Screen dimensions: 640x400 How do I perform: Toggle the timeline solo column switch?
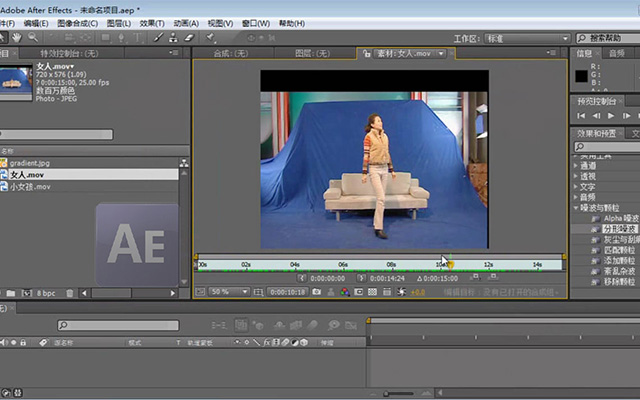(x=13, y=342)
